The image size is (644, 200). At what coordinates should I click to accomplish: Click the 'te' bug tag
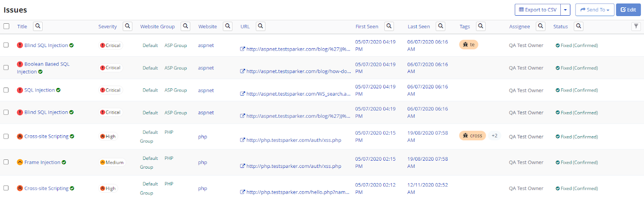(x=469, y=45)
